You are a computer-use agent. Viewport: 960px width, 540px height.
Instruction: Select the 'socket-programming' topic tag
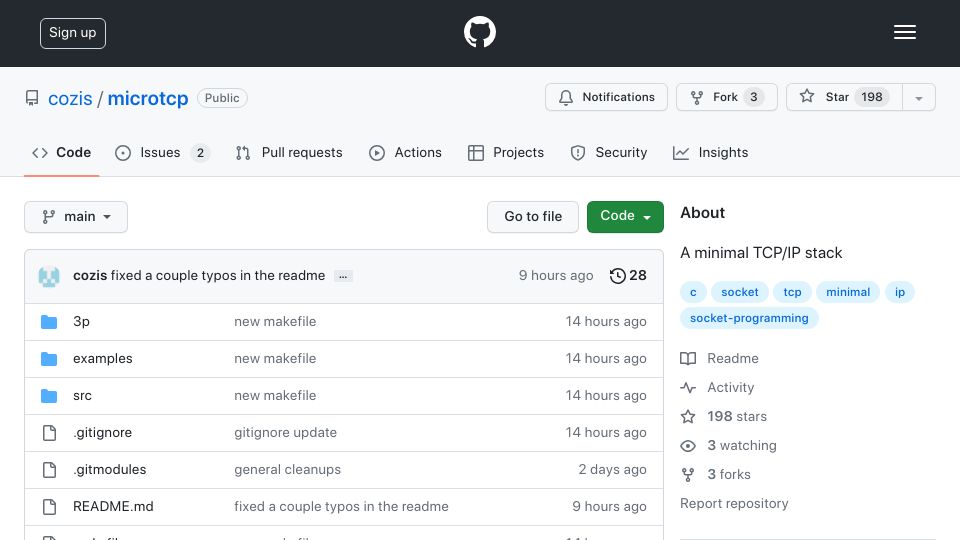(749, 318)
